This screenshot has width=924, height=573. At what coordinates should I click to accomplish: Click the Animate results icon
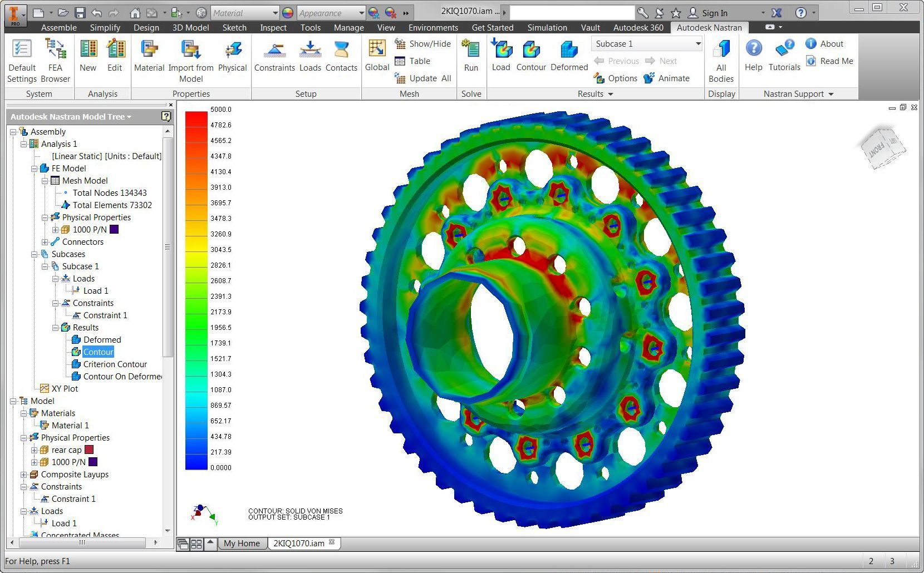pos(666,78)
